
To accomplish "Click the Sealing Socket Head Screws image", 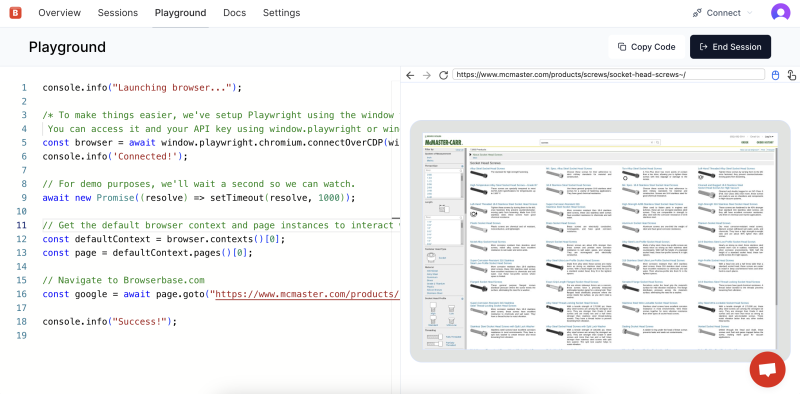I will coord(632,333).
